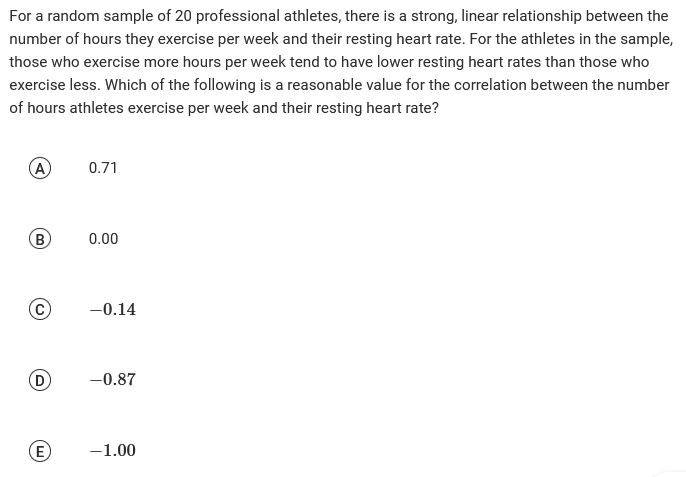Click the answer value −0.87
The width and height of the screenshot is (686, 477).
[112, 380]
